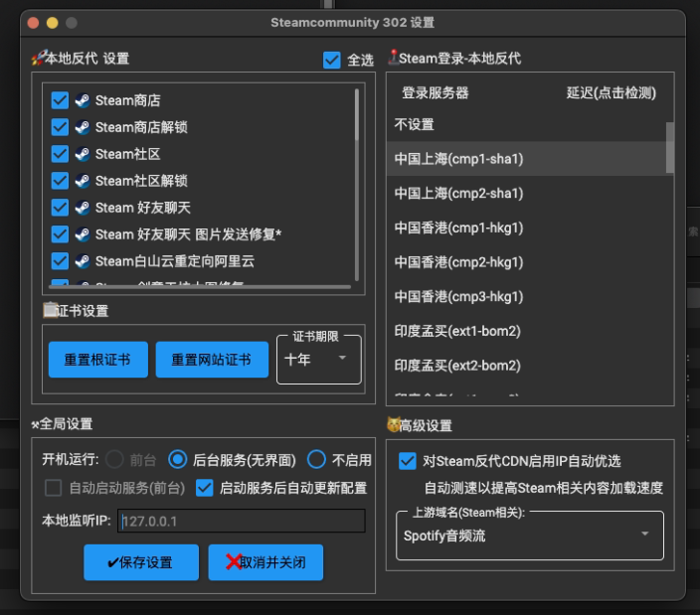The height and width of the screenshot is (615, 700).
Task: Click the login server list vertical scrollbar
Action: click(669, 147)
